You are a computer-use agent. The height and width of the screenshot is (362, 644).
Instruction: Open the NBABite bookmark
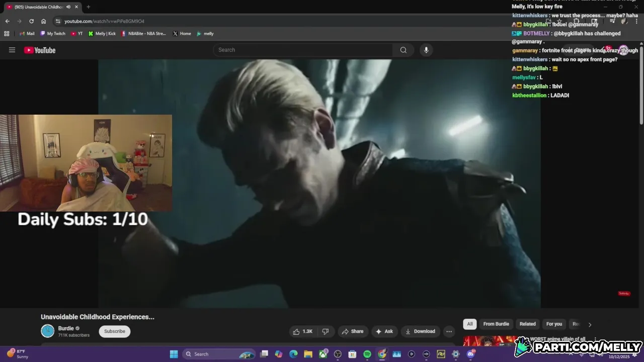(143, 34)
